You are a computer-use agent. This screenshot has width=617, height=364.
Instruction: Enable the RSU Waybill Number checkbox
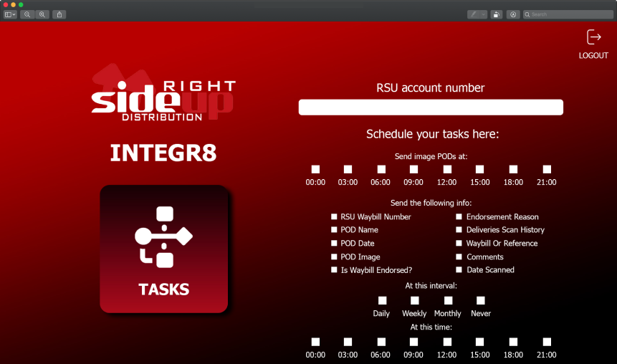point(334,216)
